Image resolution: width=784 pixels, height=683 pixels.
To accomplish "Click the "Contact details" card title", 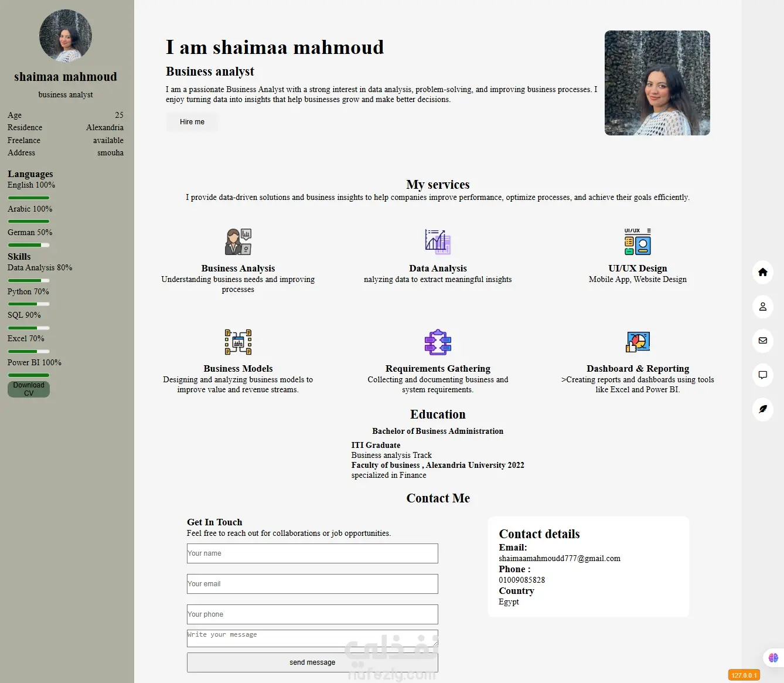I will pos(539,534).
